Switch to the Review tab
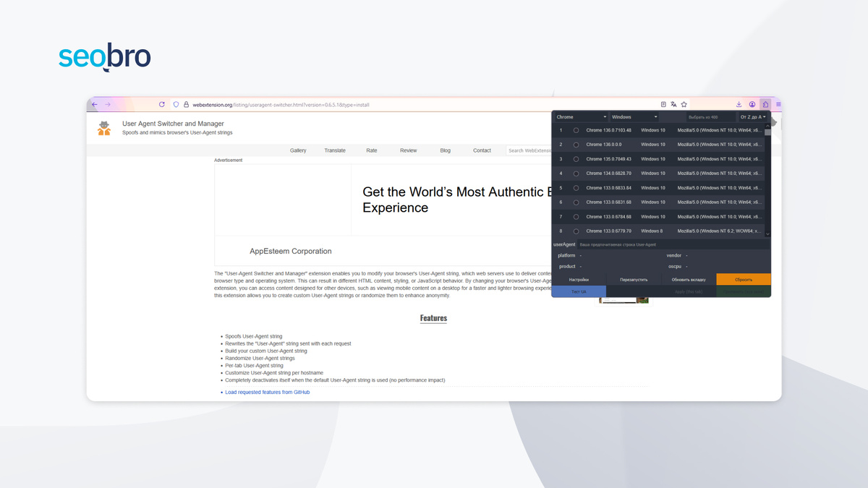 pos(409,150)
